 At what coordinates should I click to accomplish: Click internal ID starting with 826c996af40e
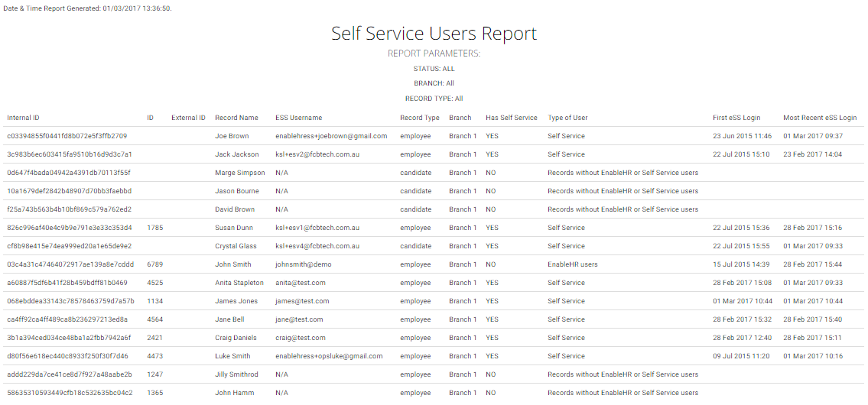pos(69,228)
